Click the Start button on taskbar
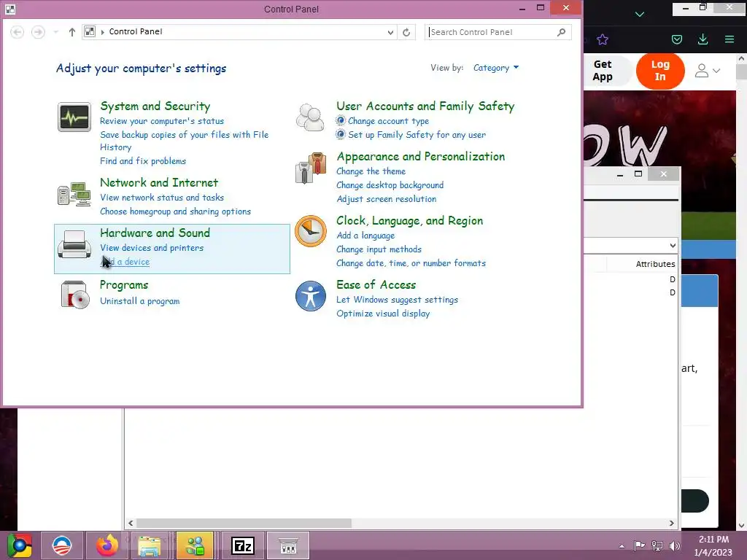The height and width of the screenshot is (560, 747). 20,545
